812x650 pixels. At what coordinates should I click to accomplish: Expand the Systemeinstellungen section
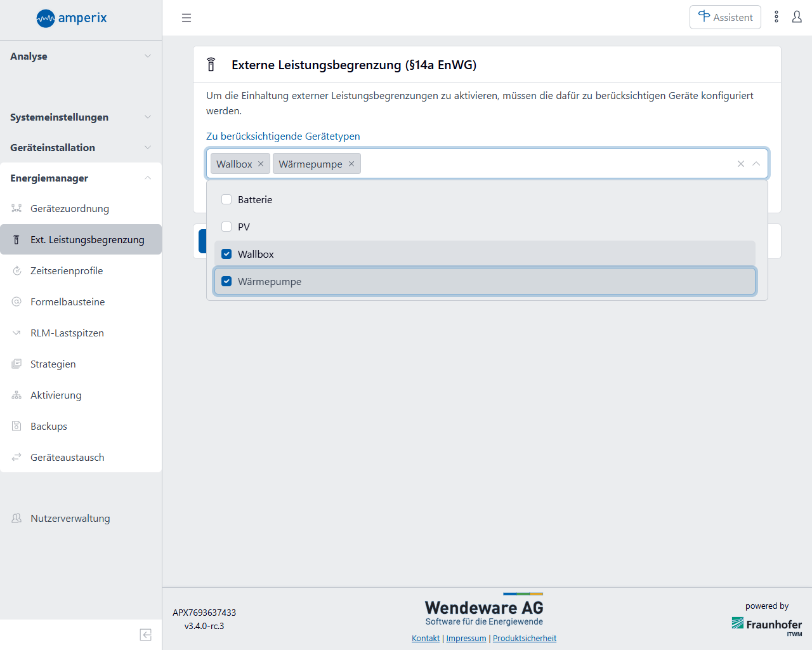tap(81, 117)
